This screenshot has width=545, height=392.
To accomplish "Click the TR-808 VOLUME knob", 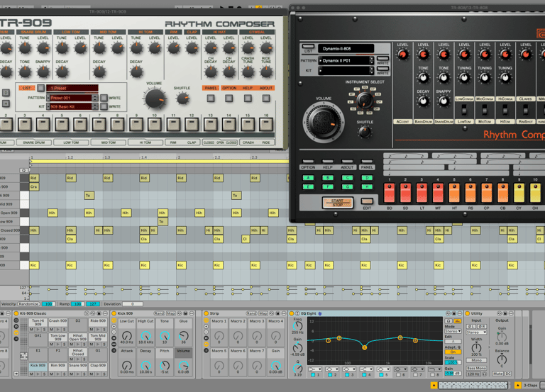I will pos(324,122).
